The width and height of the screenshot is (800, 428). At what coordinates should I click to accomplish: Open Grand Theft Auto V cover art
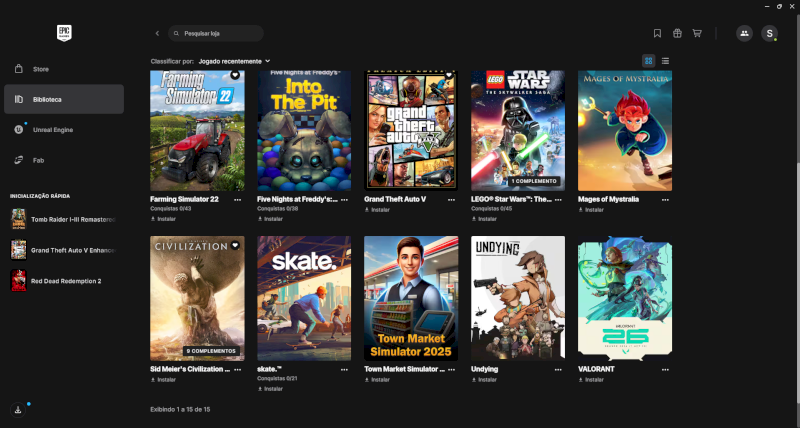coord(411,131)
